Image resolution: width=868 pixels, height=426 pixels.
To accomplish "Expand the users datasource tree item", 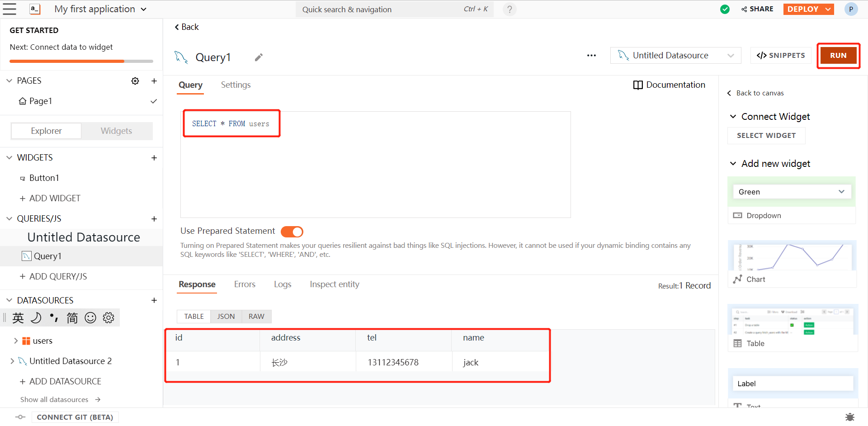I will coord(16,341).
